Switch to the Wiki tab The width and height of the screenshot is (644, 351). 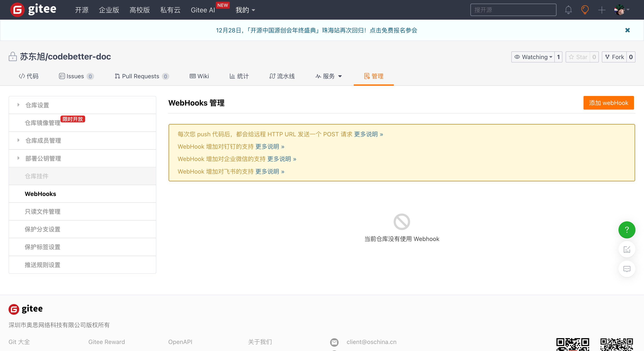(x=199, y=76)
